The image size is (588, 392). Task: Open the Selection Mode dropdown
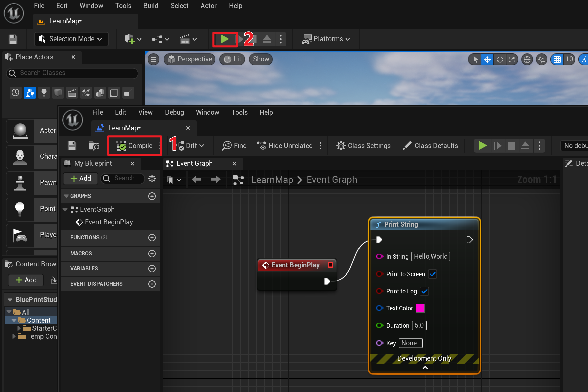(x=71, y=39)
